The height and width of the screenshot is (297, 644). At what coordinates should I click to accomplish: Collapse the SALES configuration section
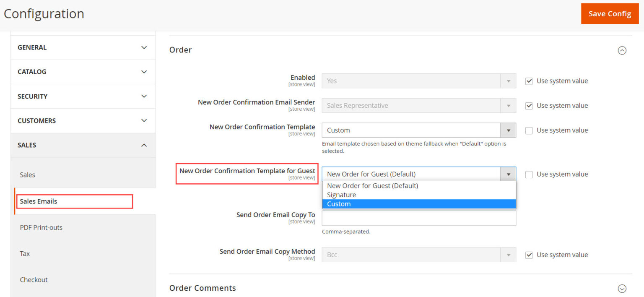tap(83, 145)
